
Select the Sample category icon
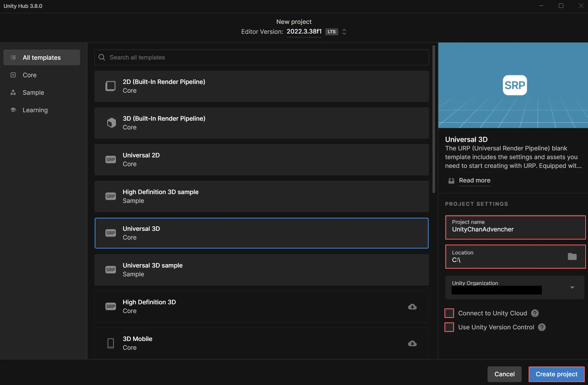point(13,92)
